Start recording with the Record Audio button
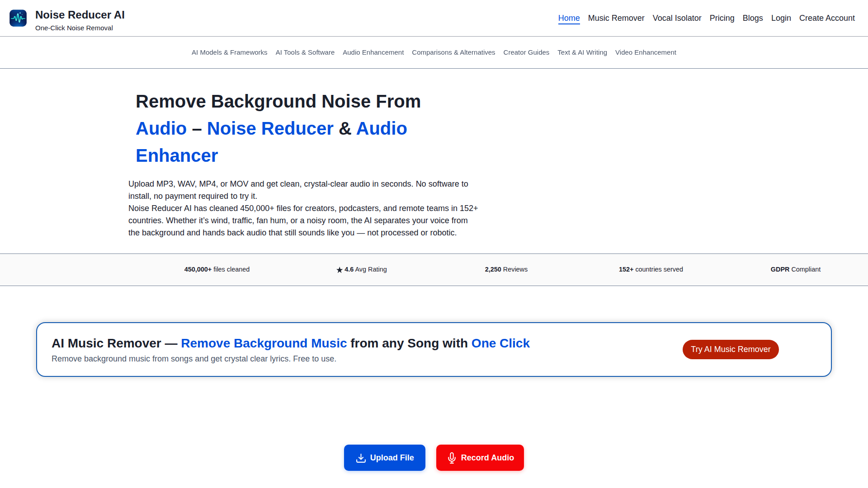 tap(480, 458)
